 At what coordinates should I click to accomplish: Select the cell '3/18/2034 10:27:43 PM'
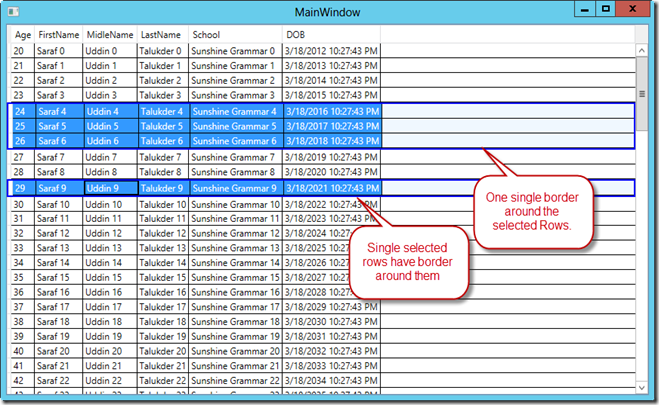(331, 380)
